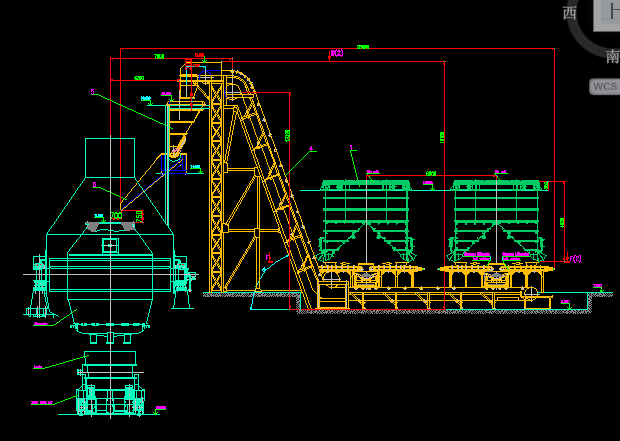Image resolution: width=620 pixels, height=441 pixels.
Task: Select the green 750 dimension text
Action: coord(139,216)
